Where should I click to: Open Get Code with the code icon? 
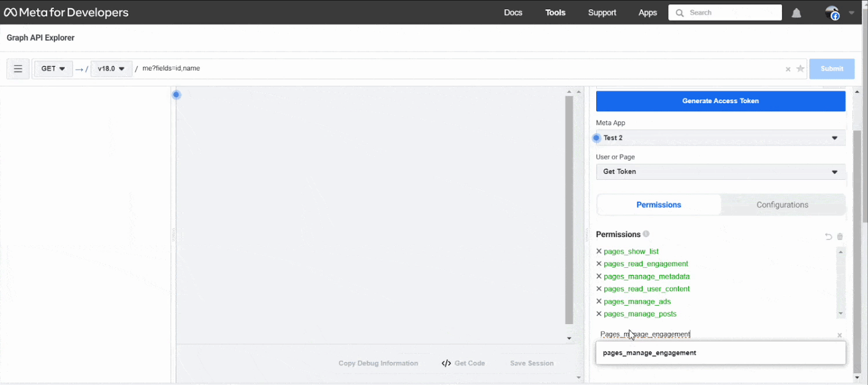click(x=462, y=363)
